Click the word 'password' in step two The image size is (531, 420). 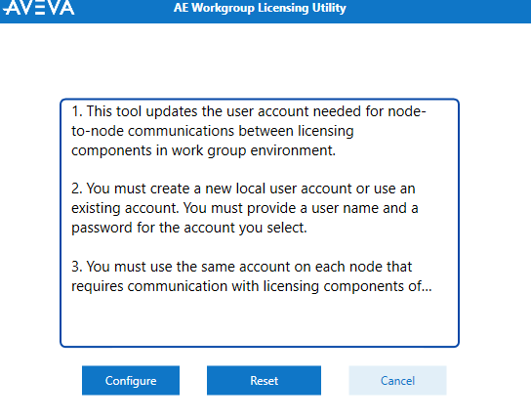click(x=102, y=229)
